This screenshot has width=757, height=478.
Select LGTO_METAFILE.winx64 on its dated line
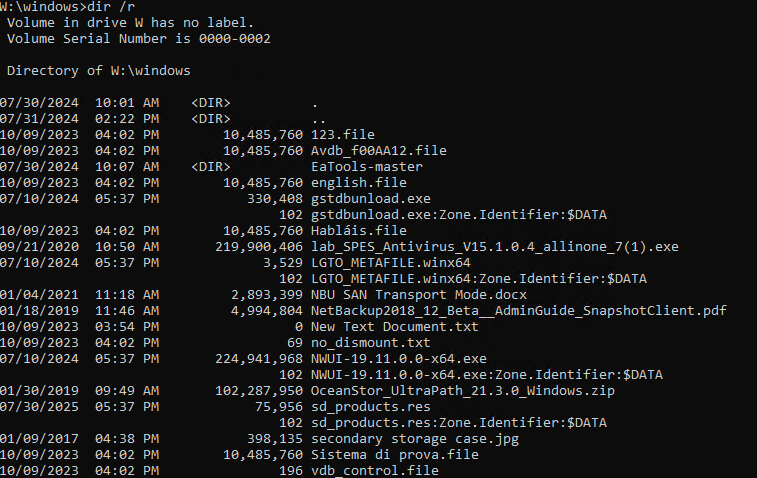pos(391,263)
